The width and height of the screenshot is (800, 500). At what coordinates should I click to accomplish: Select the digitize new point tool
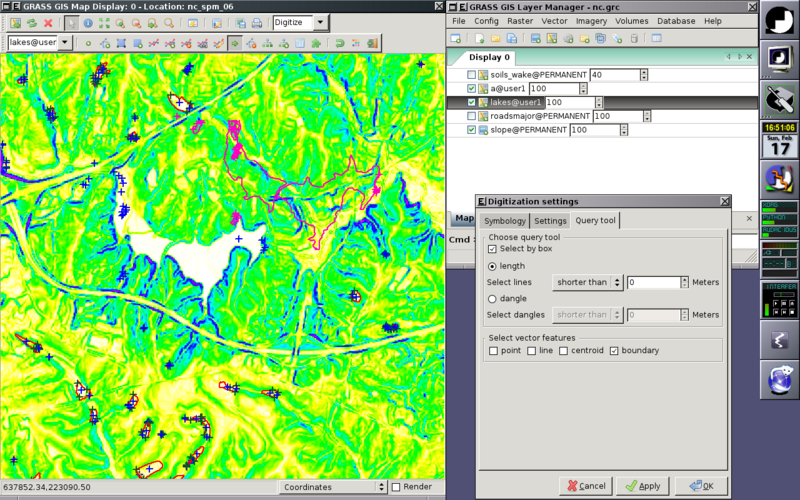(x=88, y=43)
